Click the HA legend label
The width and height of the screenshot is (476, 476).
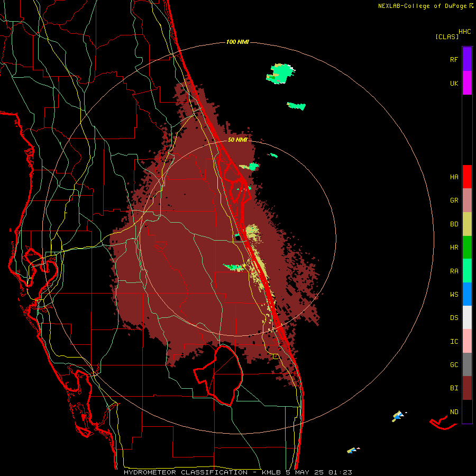coord(454,177)
